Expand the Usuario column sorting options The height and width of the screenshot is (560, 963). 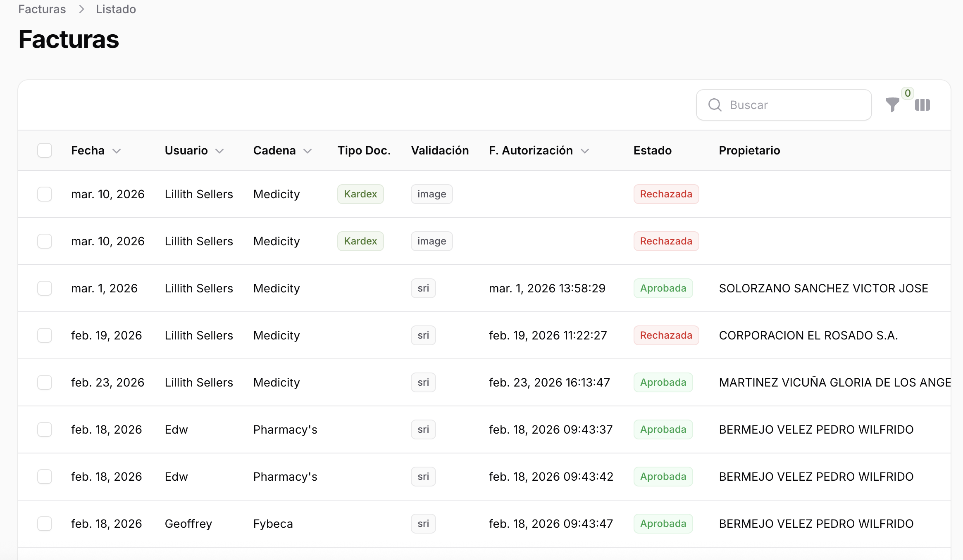tap(219, 151)
